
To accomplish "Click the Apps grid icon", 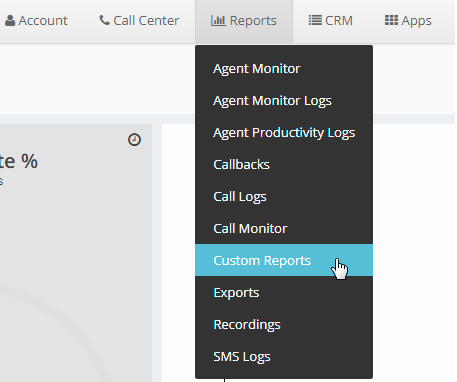I will click(x=391, y=20).
